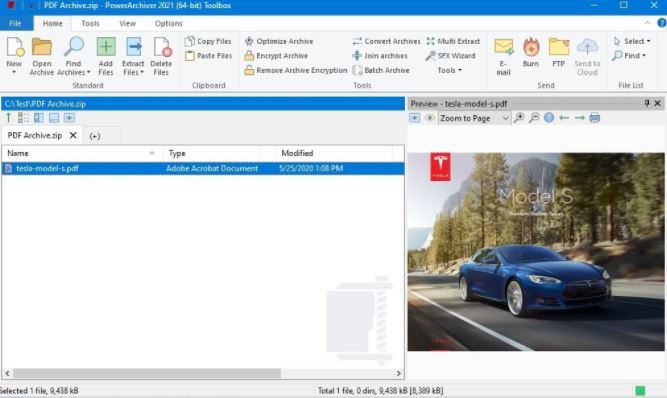
Task: Go to previous page with left arrow
Action: pyautogui.click(x=564, y=118)
